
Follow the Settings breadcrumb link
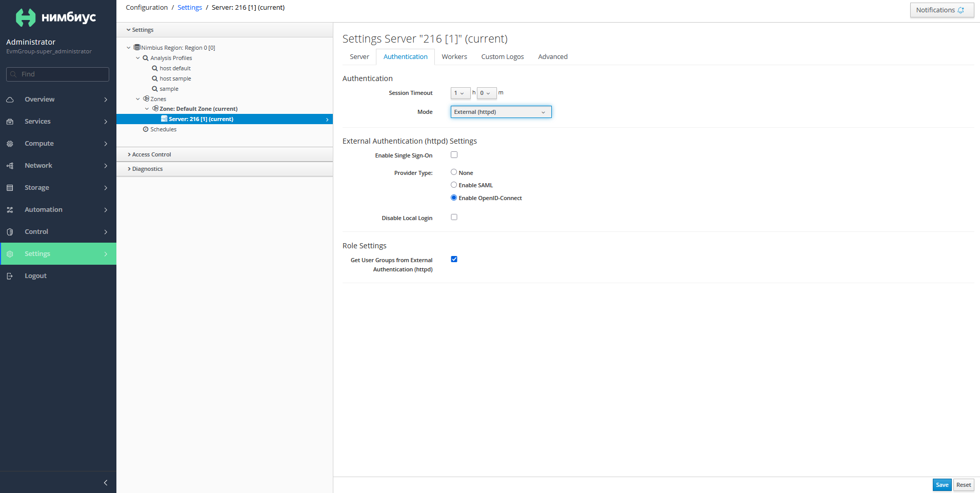[x=190, y=8]
